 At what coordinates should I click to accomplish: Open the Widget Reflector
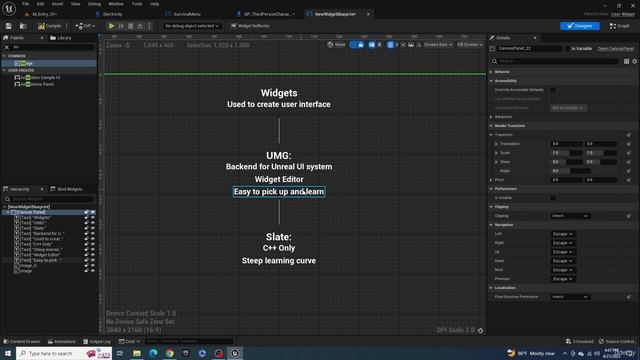pos(250,26)
